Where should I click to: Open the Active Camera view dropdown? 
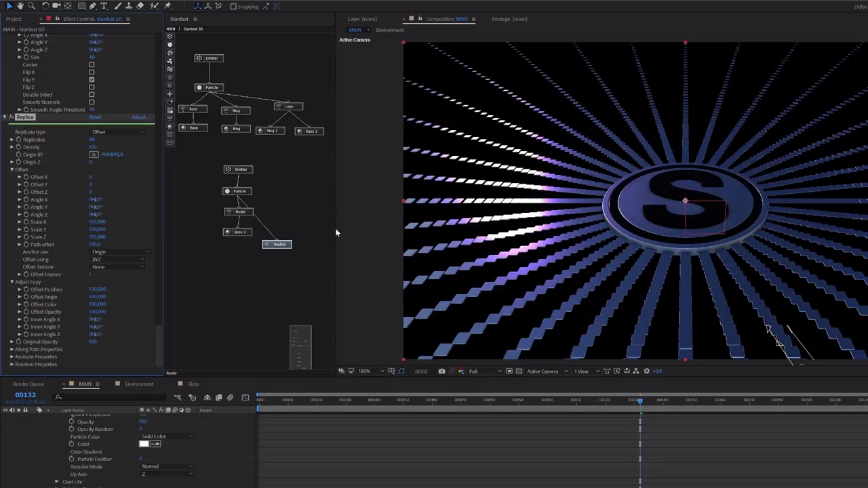(546, 371)
